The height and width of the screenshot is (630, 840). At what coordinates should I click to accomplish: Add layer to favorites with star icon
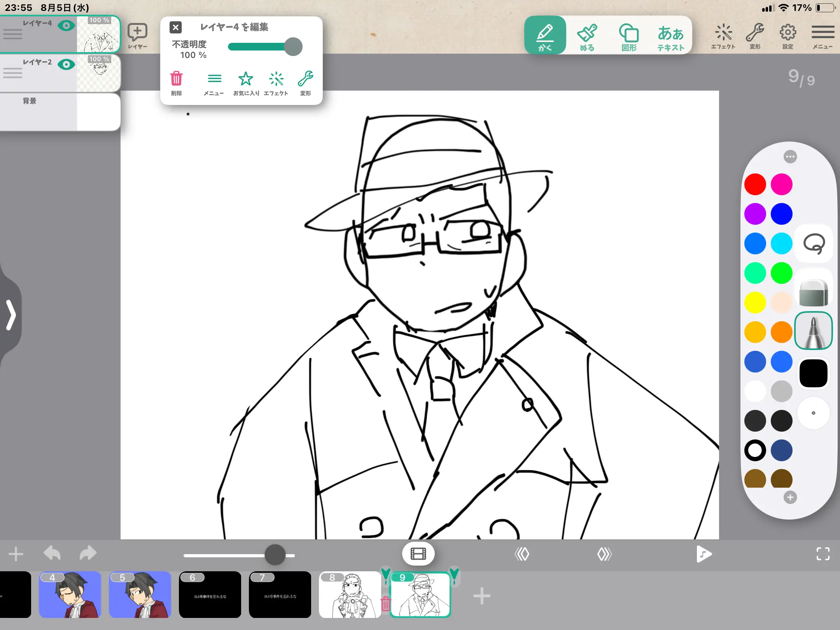click(x=246, y=83)
